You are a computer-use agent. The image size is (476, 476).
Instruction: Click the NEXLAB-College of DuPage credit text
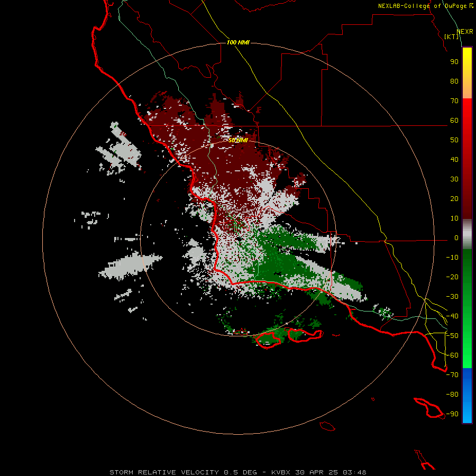pos(422,6)
